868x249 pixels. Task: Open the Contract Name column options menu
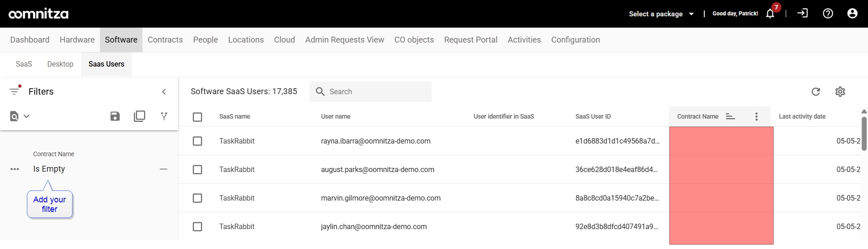(756, 116)
